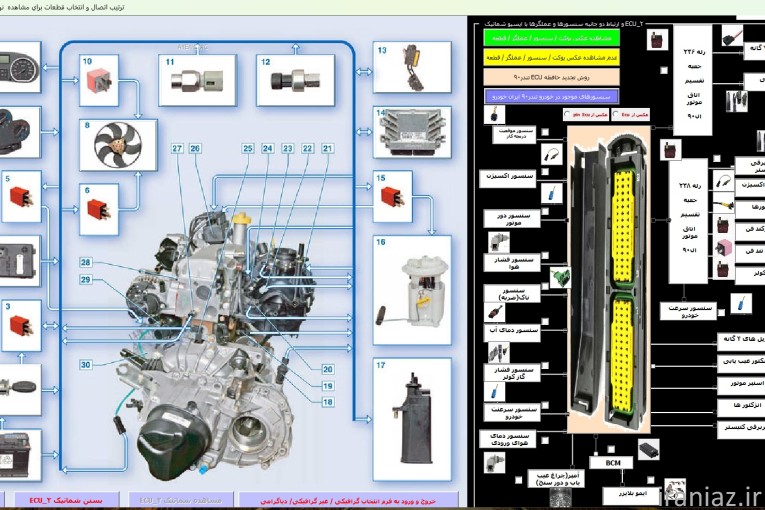Click callout number 27 on engine diagram
This screenshot has height=510, width=765.
[x=177, y=148]
